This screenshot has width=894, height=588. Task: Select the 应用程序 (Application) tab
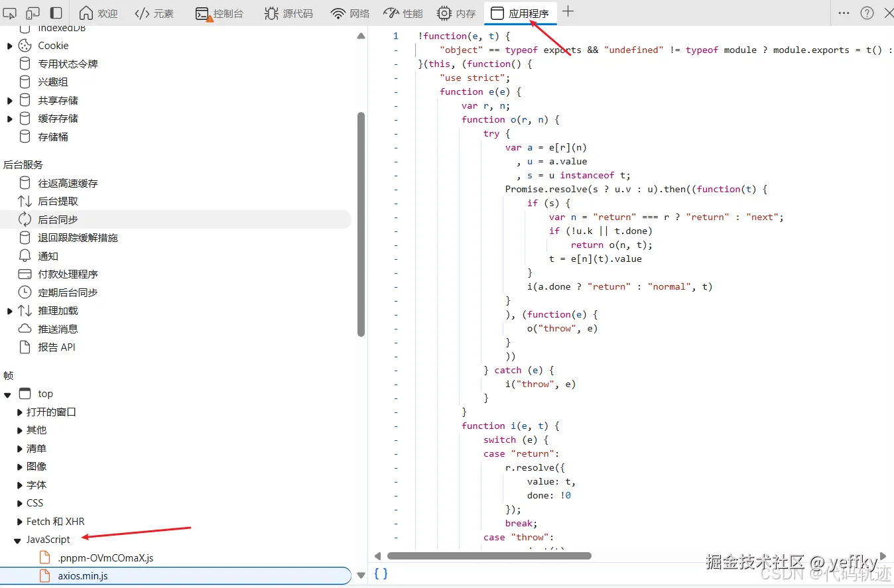tap(520, 13)
